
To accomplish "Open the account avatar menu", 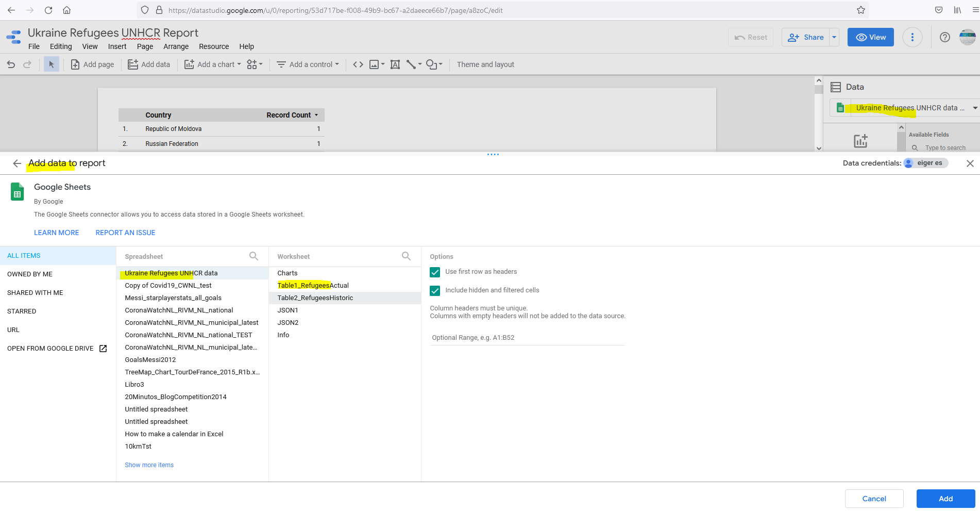I will [x=968, y=37].
